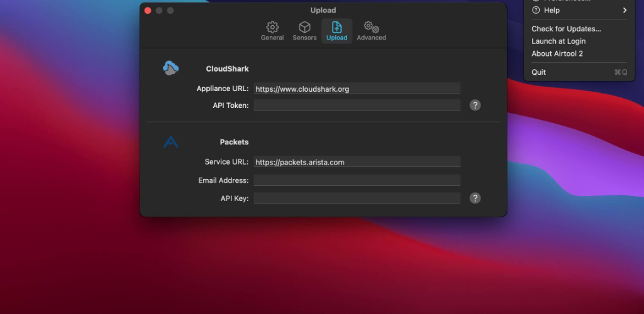Click the Packets Service URL field

pyautogui.click(x=357, y=162)
